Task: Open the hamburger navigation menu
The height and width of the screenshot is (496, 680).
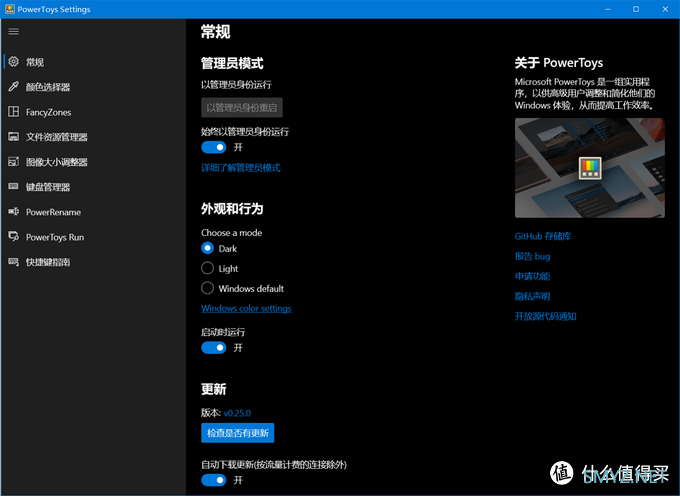Action: pos(13,31)
